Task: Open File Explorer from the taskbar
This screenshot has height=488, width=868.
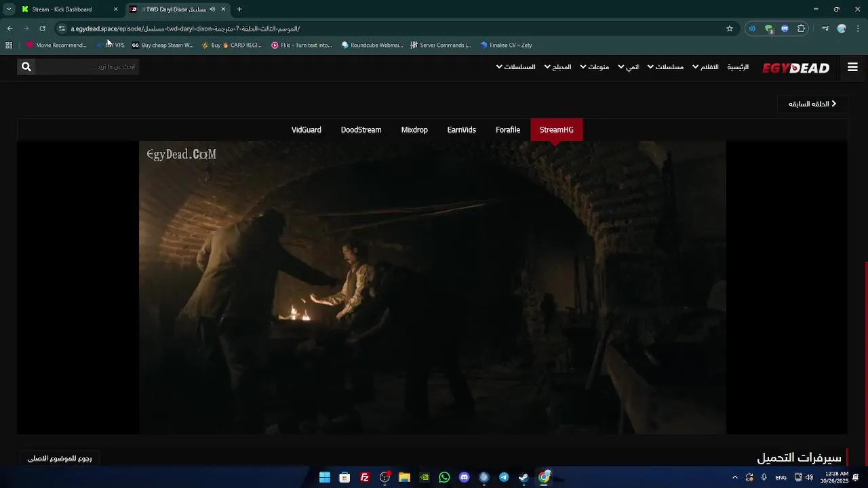Action: [x=405, y=477]
